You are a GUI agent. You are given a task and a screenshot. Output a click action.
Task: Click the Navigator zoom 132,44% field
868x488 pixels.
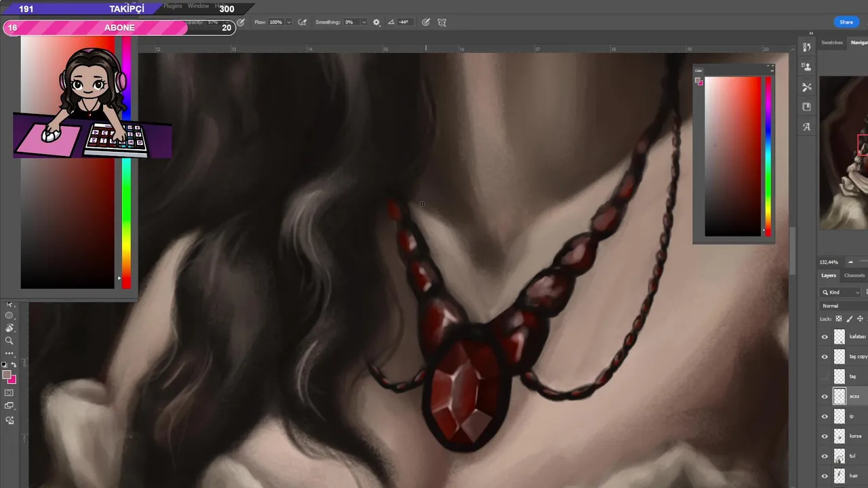tap(829, 262)
